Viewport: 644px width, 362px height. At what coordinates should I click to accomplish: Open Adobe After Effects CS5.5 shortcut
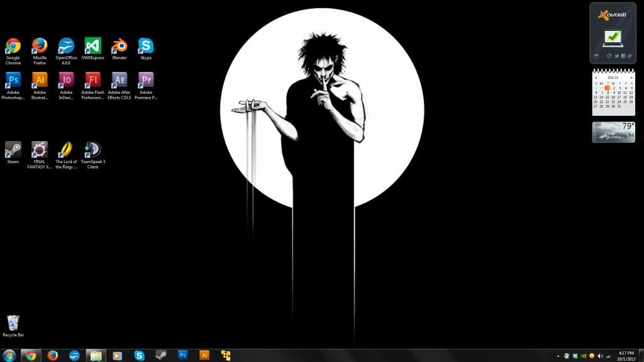119,86
